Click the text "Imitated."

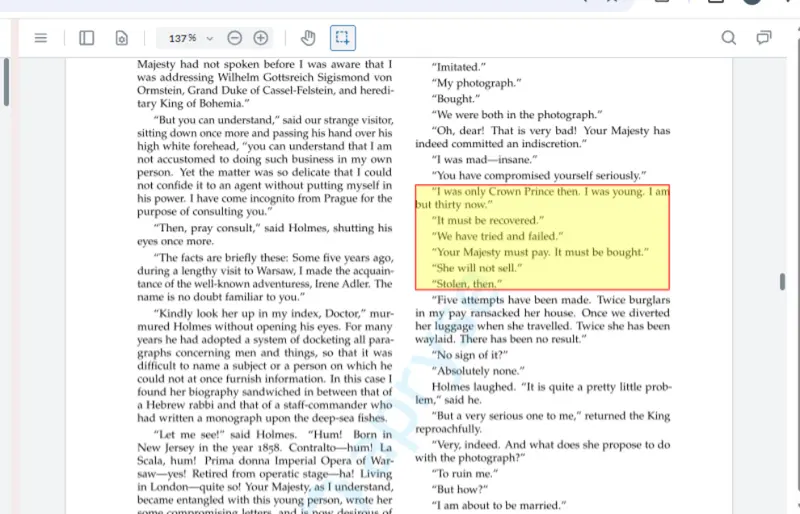coord(459,67)
